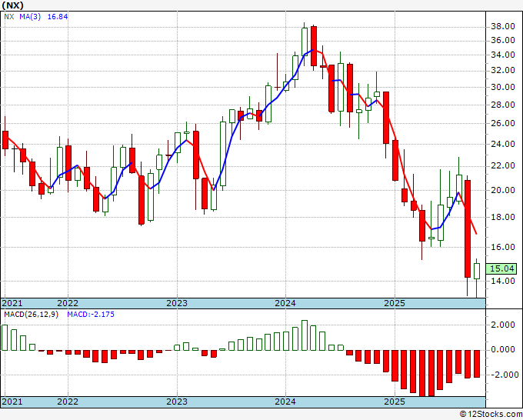Click the 14.00 price axis label

tap(503, 281)
